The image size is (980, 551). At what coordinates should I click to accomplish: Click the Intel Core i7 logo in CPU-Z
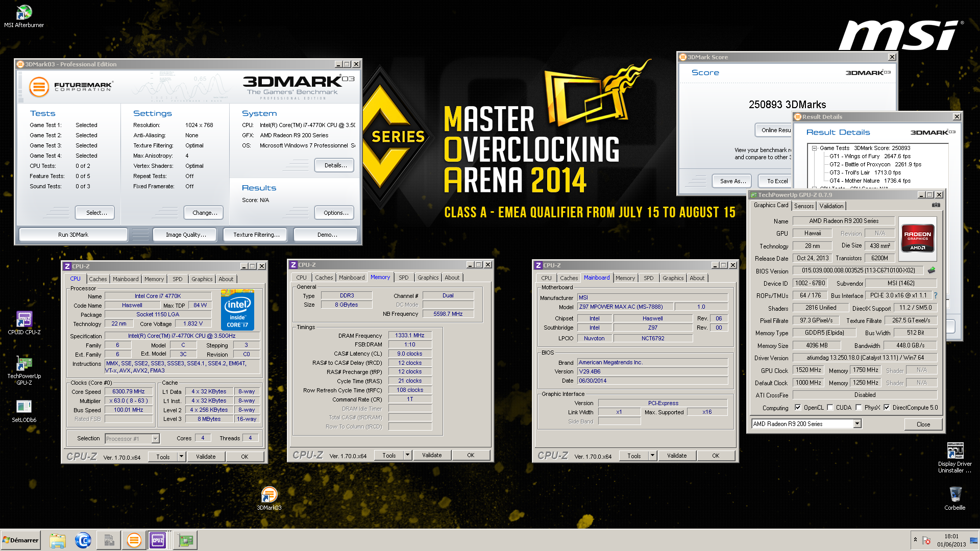pyautogui.click(x=237, y=310)
